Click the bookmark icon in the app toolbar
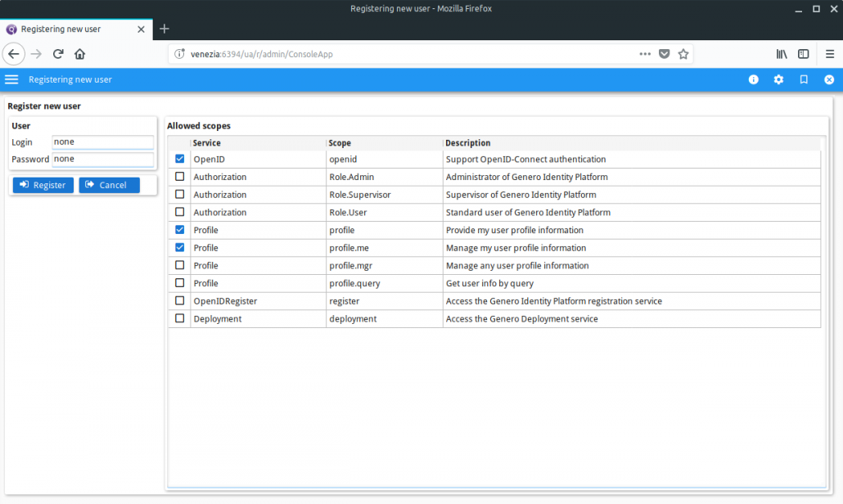This screenshot has height=504, width=843. (x=804, y=79)
